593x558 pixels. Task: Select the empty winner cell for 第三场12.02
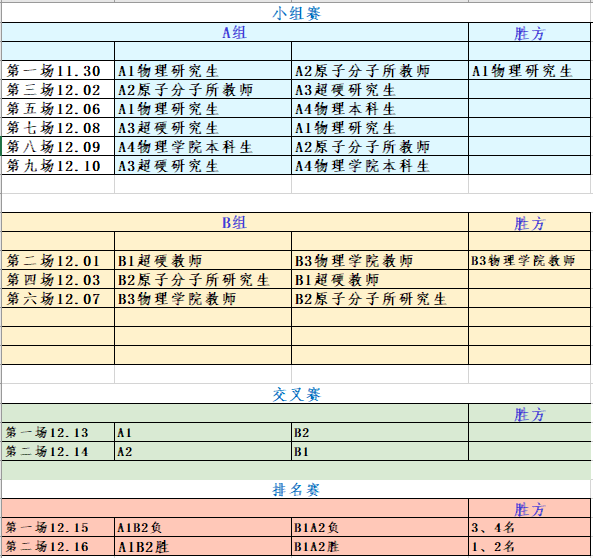[x=529, y=89]
